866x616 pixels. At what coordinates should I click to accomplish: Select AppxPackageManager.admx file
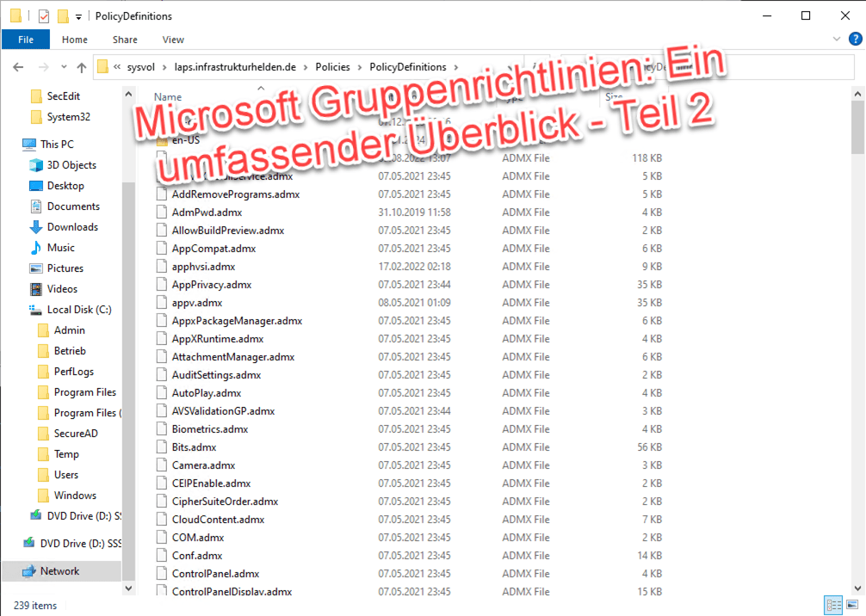(237, 321)
